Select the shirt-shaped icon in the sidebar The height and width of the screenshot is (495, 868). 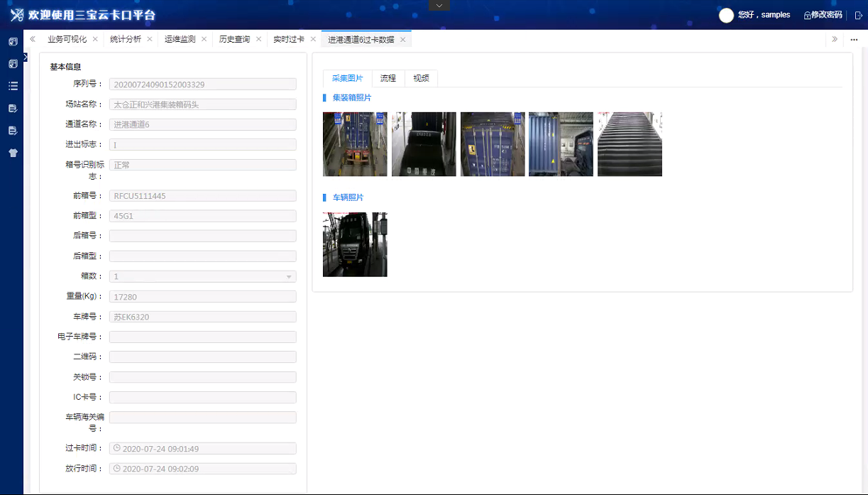pos(12,152)
